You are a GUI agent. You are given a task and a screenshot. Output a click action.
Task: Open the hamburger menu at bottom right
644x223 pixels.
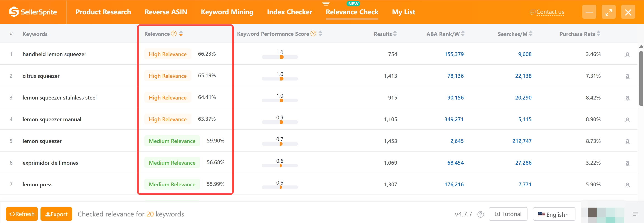635,214
